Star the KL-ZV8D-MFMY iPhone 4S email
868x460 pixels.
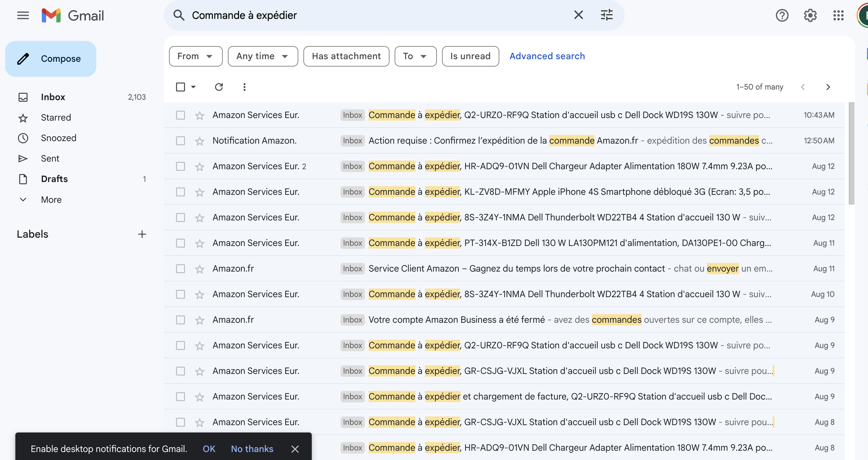[x=200, y=192]
